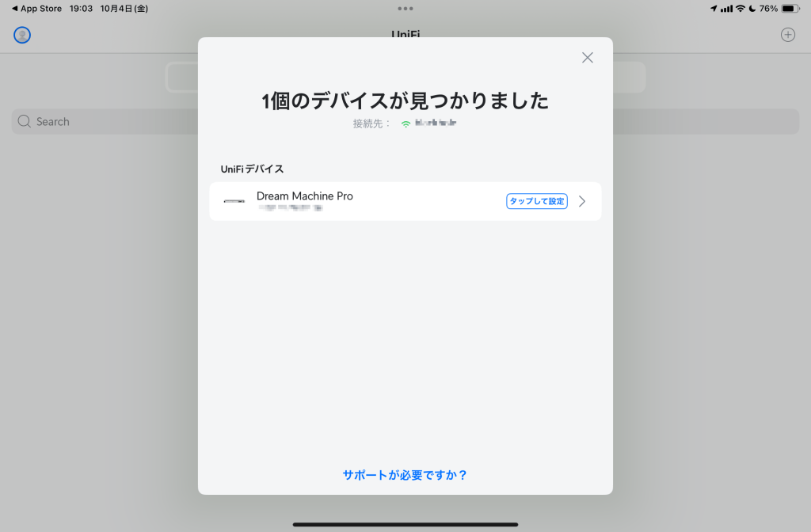Tap the タップして設定 button
This screenshot has width=811, height=532.
point(536,201)
